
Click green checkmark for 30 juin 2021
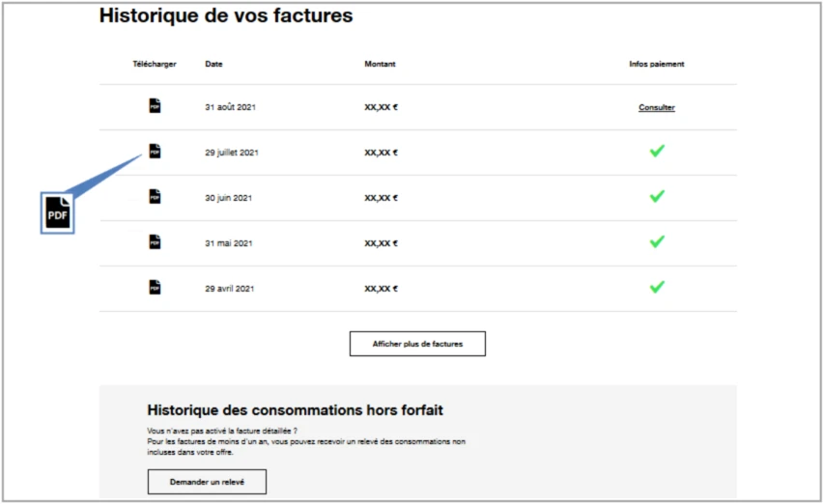657,196
